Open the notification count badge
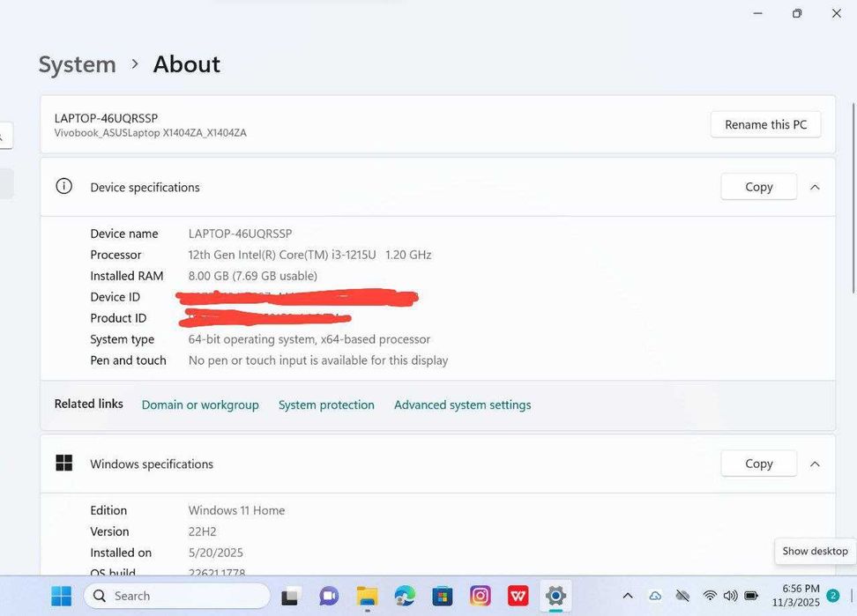The image size is (857, 616). [833, 596]
